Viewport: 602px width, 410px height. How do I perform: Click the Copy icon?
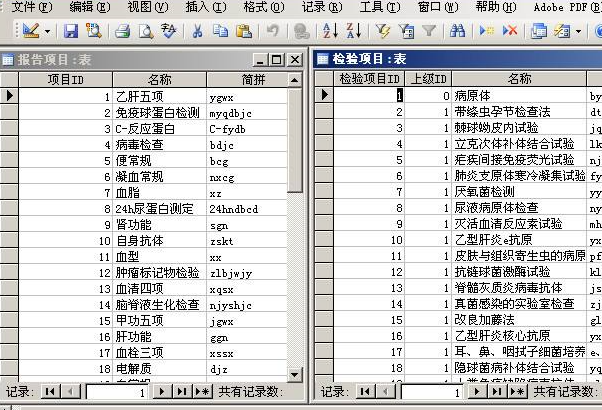point(220,31)
